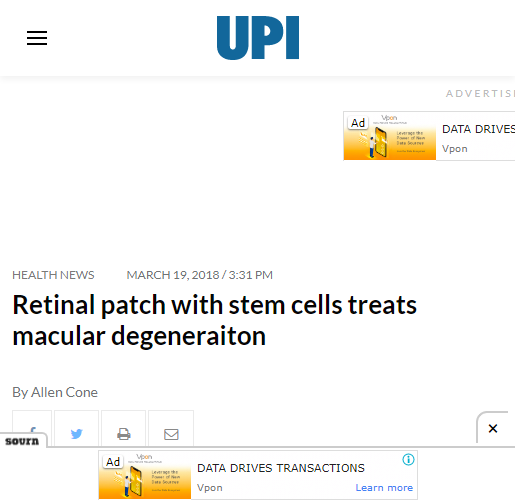515x500 pixels.
Task: Click the bottom ad info icon
Action: [x=408, y=460]
